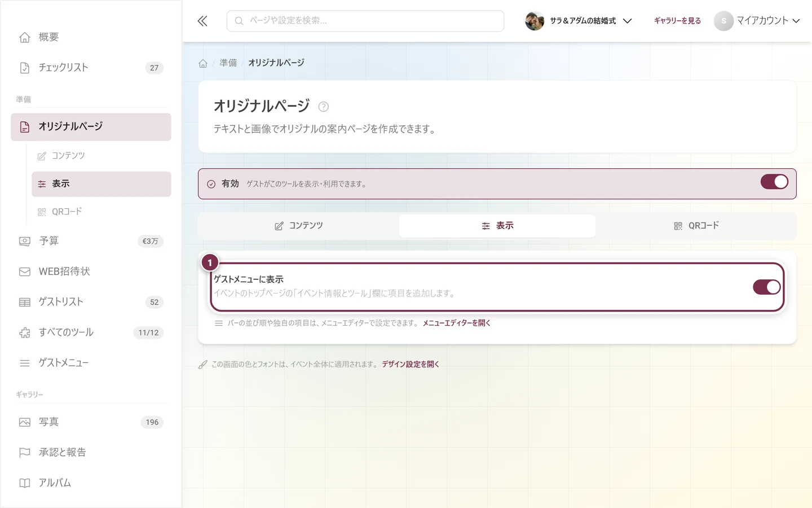Click the help question mark icon

tap(323, 107)
